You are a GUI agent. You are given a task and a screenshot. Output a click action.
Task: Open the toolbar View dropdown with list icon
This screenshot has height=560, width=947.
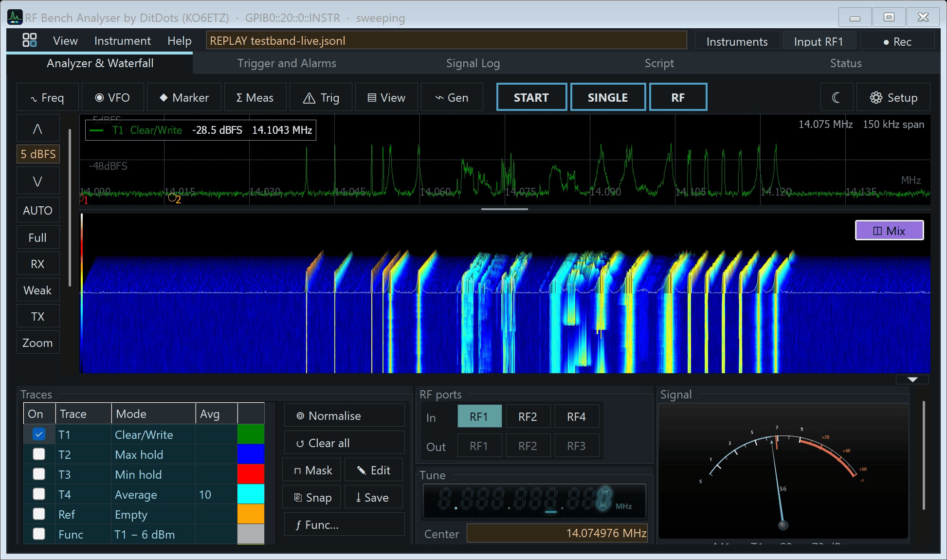click(386, 97)
